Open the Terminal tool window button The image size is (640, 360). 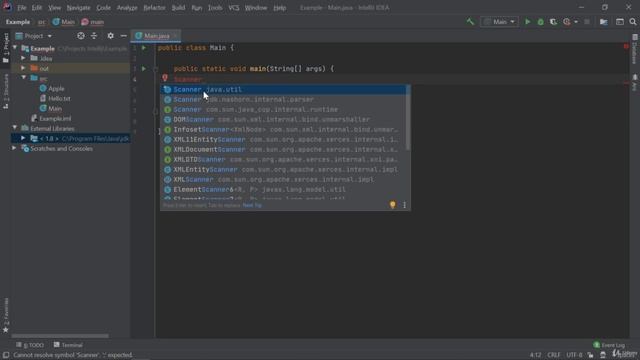click(x=68, y=345)
